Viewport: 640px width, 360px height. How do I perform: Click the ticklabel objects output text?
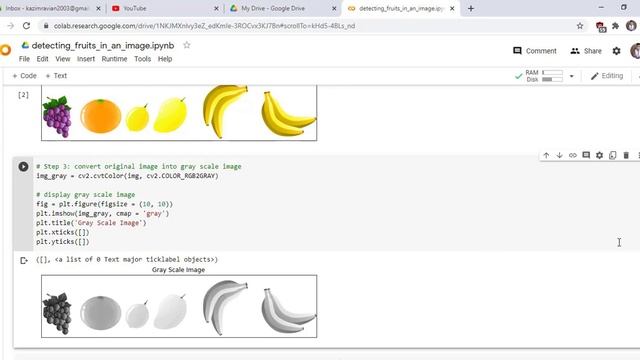point(127,260)
